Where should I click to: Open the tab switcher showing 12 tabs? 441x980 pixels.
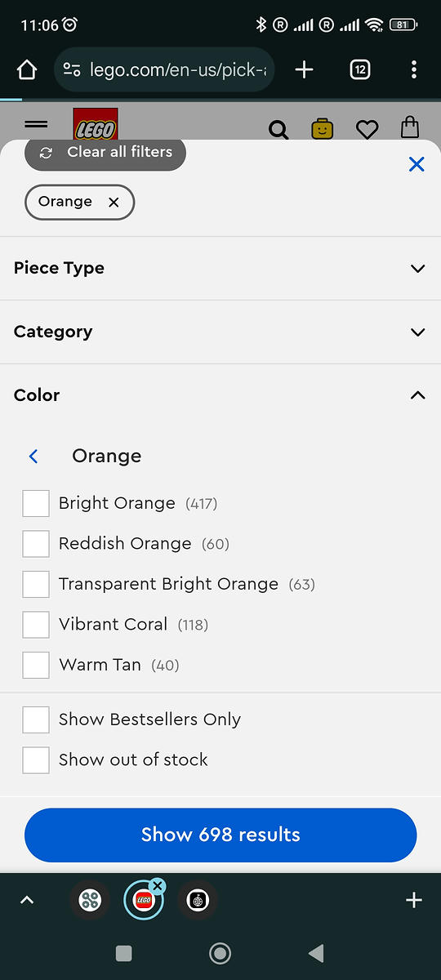coord(360,70)
